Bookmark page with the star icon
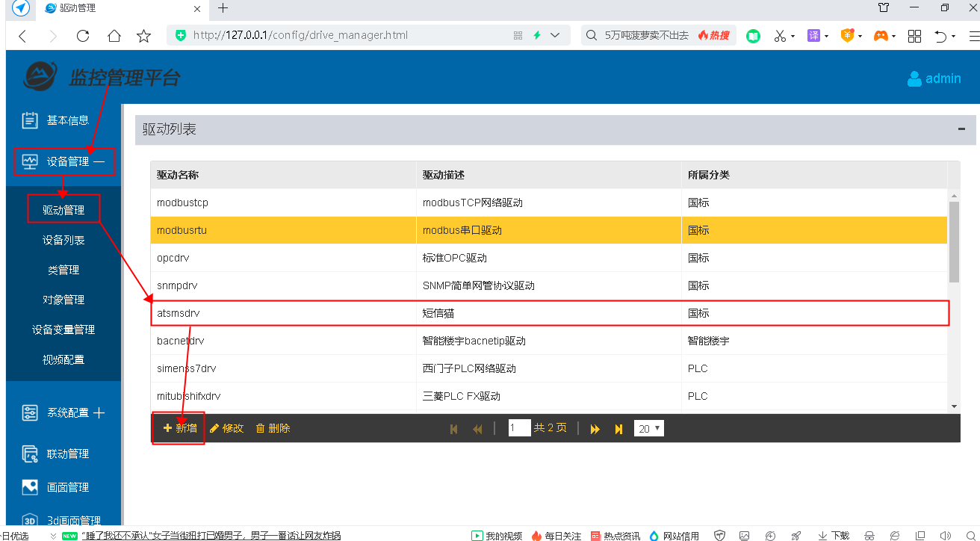 (144, 36)
